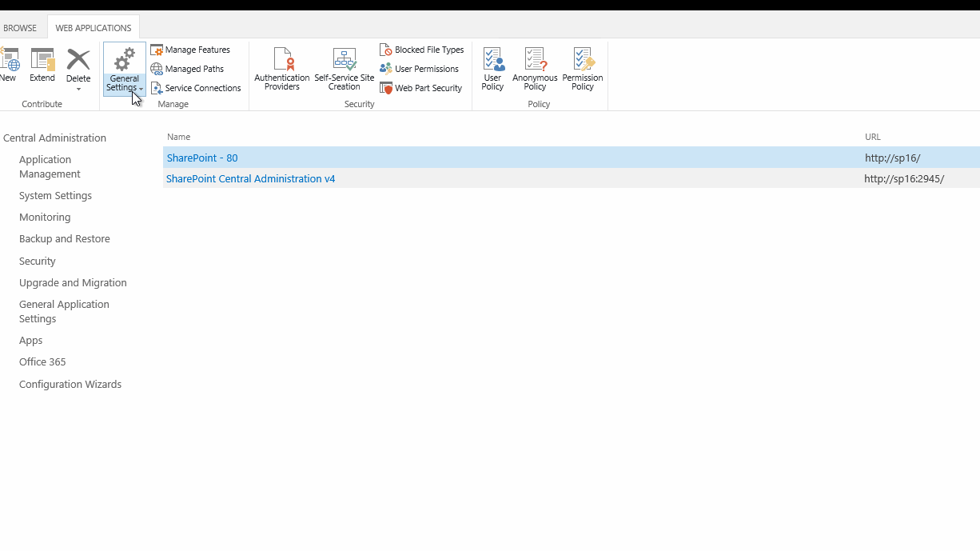Open Service Connections settings
Viewport: 980px width, 551px height.
coord(196,88)
